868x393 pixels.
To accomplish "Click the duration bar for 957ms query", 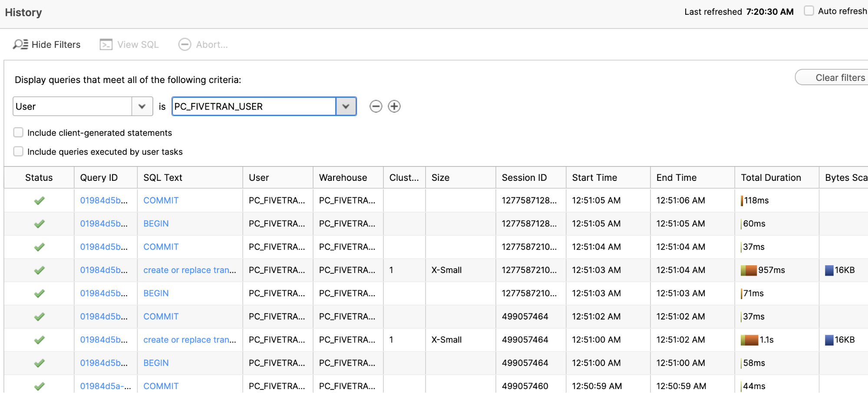I will 749,270.
